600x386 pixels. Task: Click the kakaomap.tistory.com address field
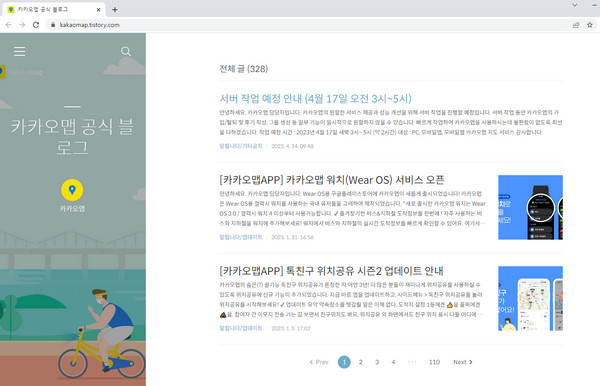(310, 25)
